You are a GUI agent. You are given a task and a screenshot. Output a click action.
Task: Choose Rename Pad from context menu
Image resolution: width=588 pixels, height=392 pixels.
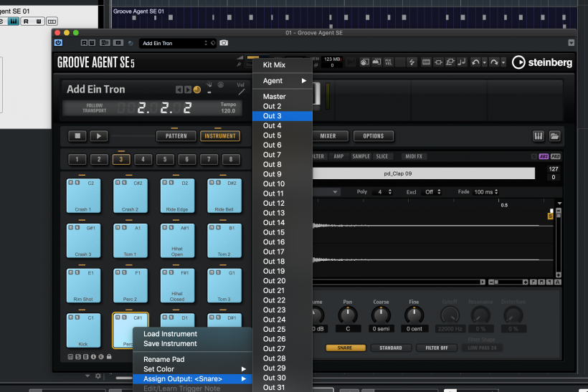coord(192,360)
